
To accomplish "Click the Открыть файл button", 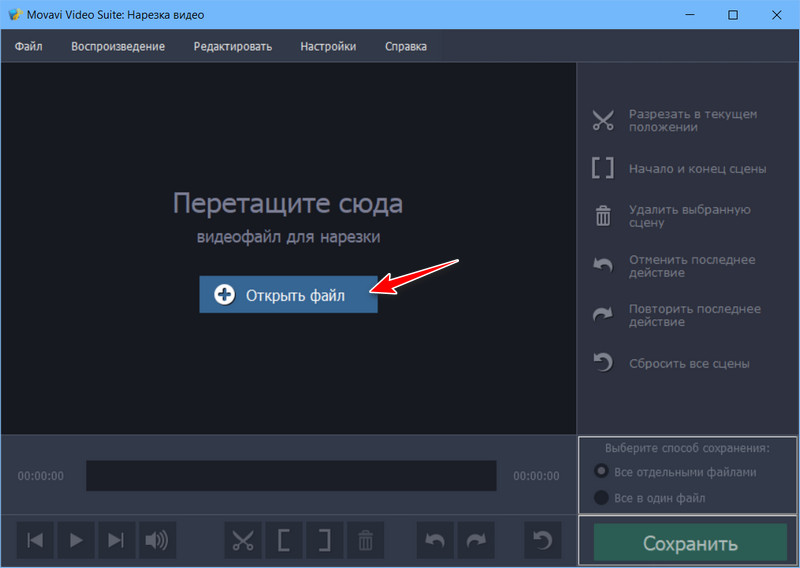I will pos(288,294).
